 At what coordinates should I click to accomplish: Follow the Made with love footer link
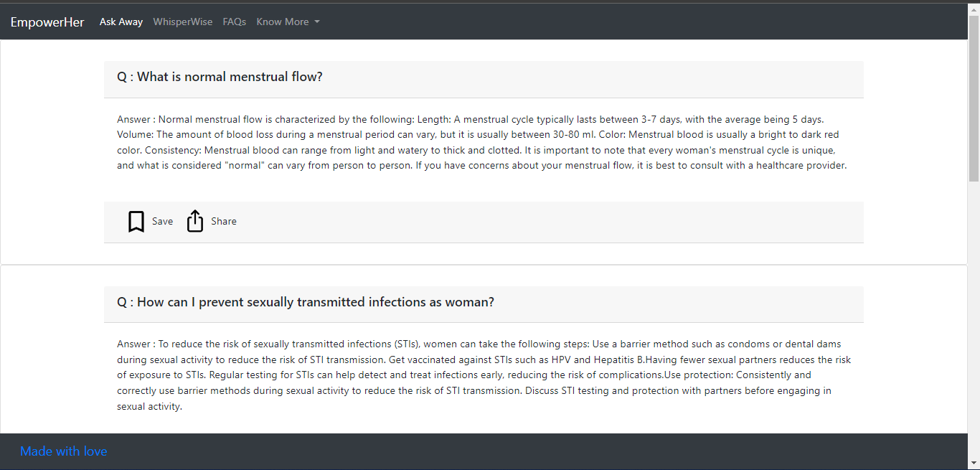click(64, 451)
